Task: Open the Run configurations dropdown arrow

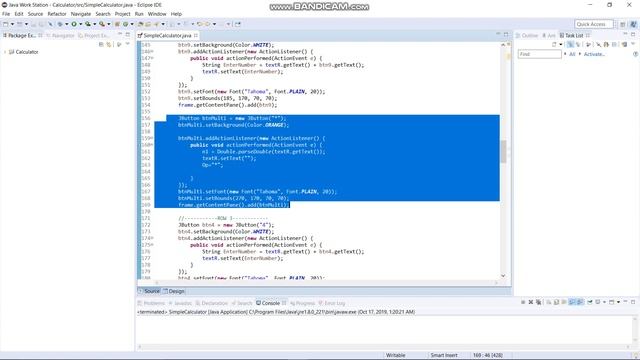Action: tap(80, 24)
